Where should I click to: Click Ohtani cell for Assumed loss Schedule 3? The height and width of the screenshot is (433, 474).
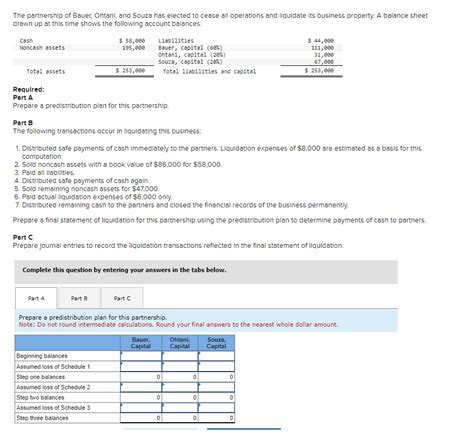click(180, 408)
